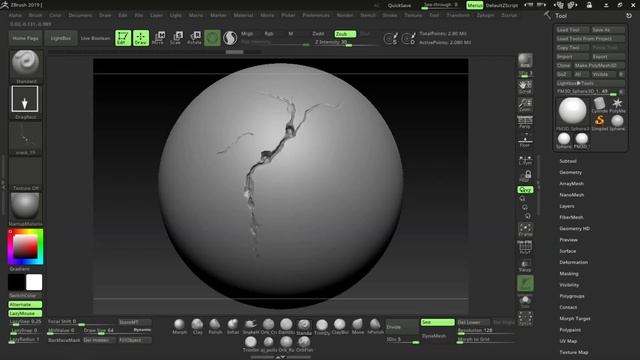The width and height of the screenshot is (640, 360).
Task: Select the PolyMesh3D star tool
Action: click(617, 105)
